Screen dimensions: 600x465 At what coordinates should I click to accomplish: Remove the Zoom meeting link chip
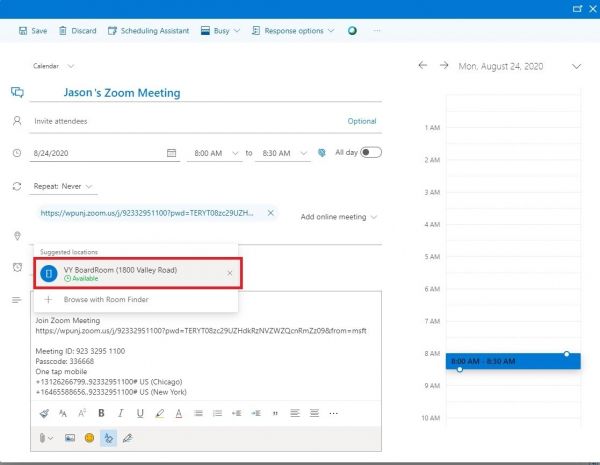click(x=270, y=213)
